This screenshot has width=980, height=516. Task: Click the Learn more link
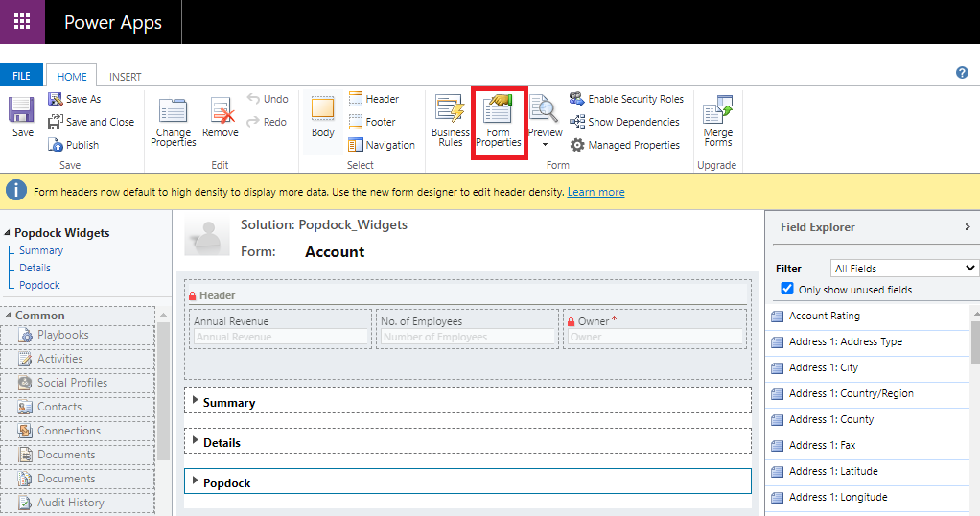[x=595, y=192]
